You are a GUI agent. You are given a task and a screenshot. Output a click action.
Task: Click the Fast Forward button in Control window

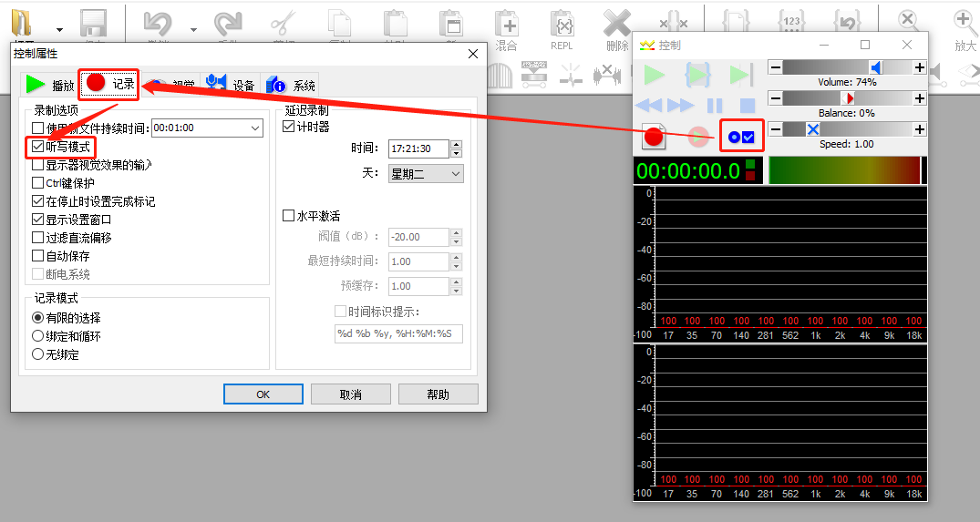[680, 106]
